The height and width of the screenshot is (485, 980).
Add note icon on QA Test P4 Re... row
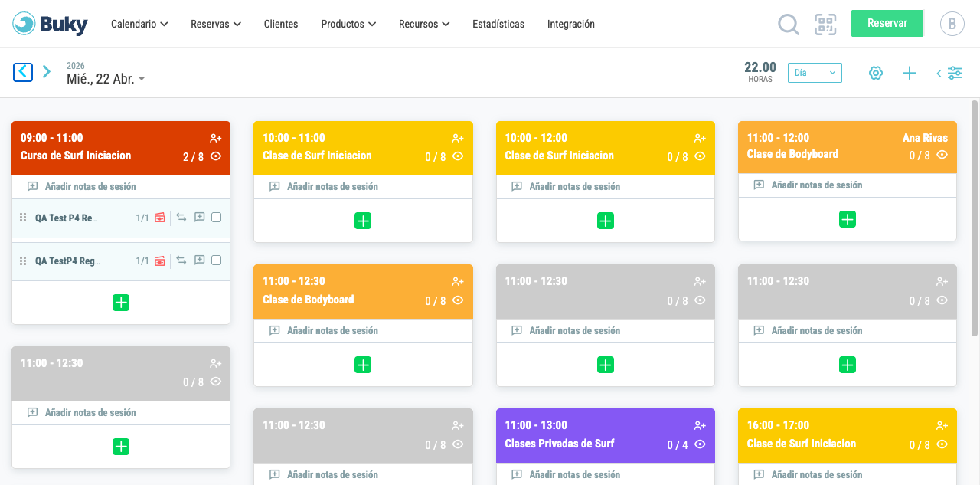(200, 218)
